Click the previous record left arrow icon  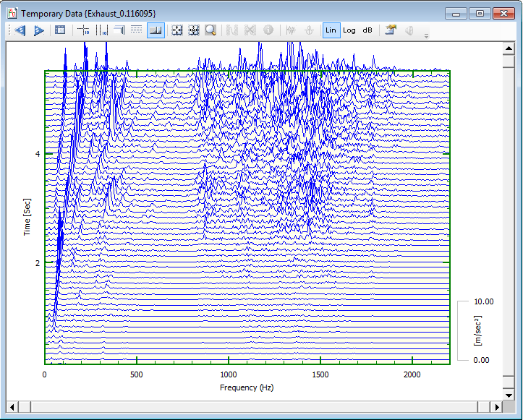(x=20, y=30)
